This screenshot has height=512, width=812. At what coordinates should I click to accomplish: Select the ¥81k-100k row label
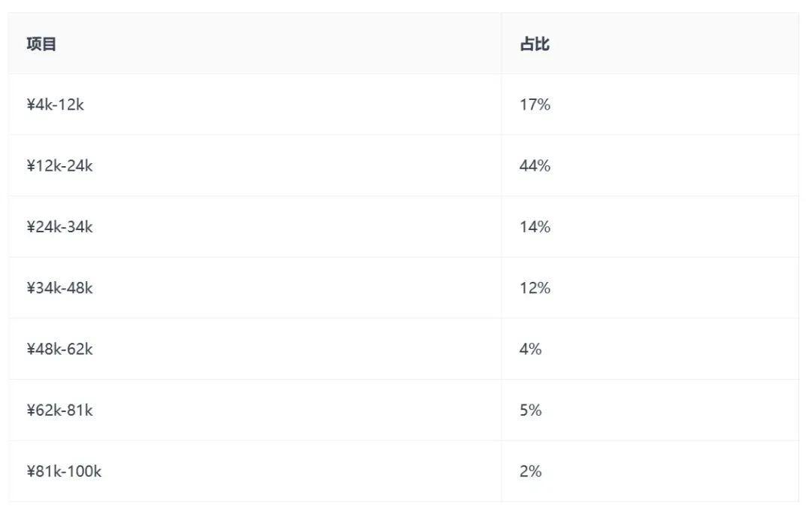pyautogui.click(x=64, y=471)
